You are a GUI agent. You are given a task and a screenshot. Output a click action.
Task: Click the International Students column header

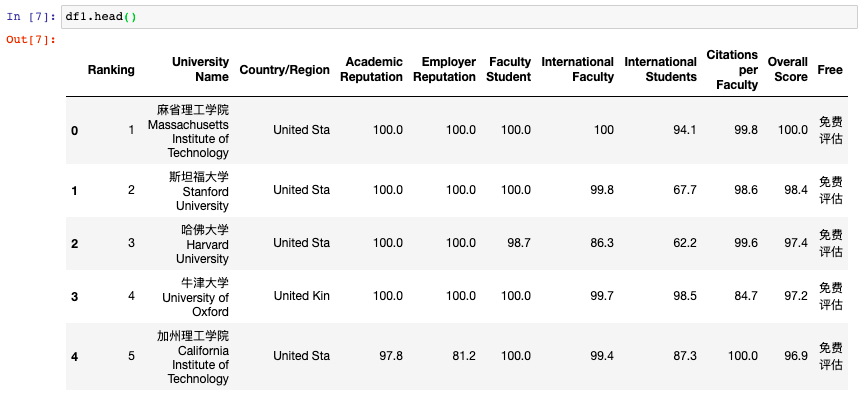(x=660, y=69)
